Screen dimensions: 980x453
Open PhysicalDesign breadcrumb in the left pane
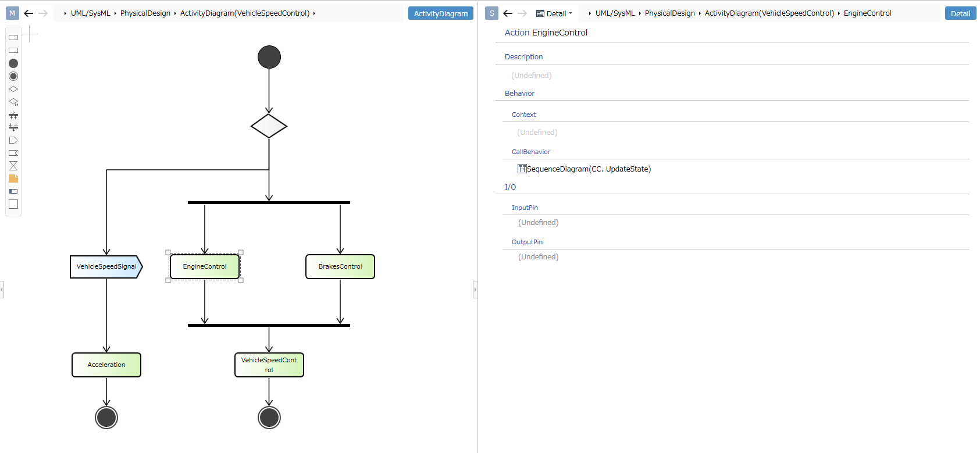point(145,13)
